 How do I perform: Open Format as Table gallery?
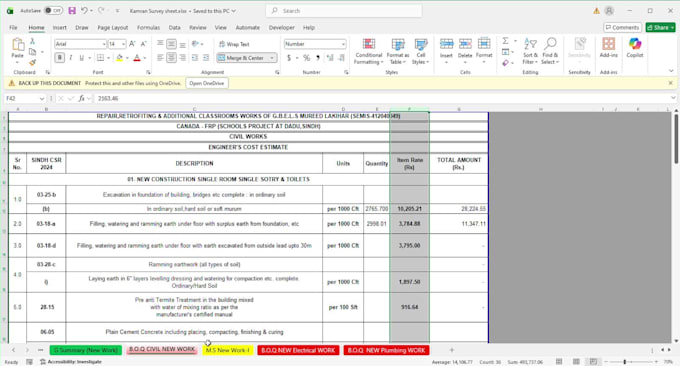tap(398, 52)
